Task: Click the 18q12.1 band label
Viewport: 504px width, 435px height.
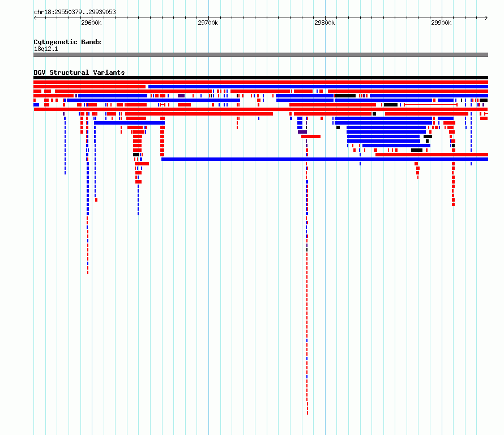Action: [46, 49]
